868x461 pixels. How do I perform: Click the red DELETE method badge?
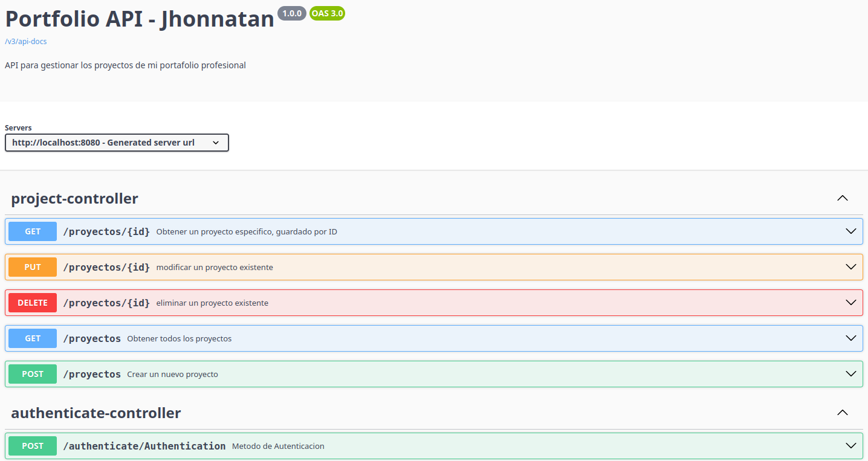click(33, 303)
